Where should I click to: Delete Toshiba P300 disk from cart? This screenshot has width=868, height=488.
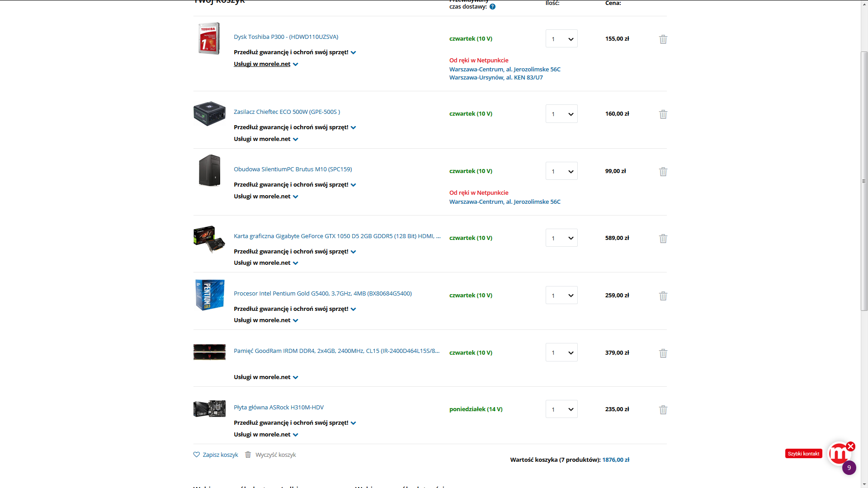(663, 39)
